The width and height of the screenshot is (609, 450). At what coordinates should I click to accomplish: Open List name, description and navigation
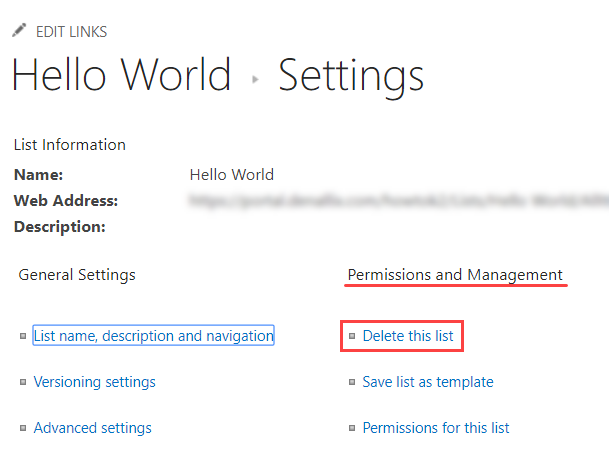[153, 336]
